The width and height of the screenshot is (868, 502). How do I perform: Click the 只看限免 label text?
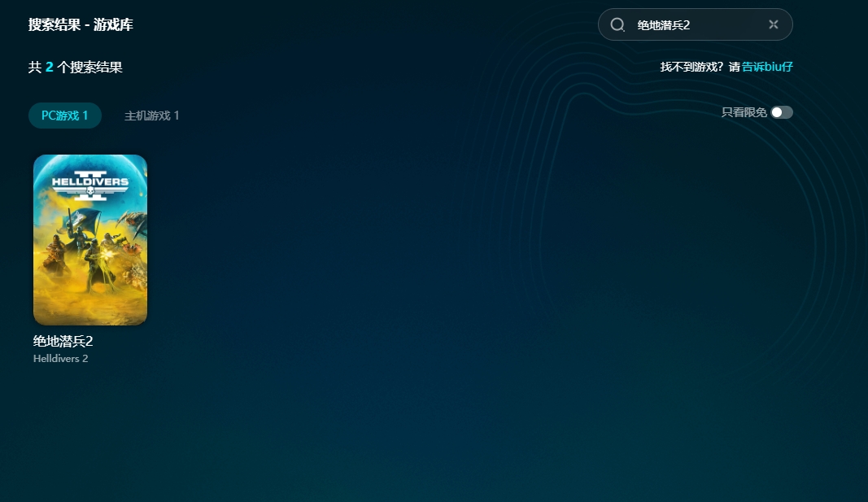[744, 112]
